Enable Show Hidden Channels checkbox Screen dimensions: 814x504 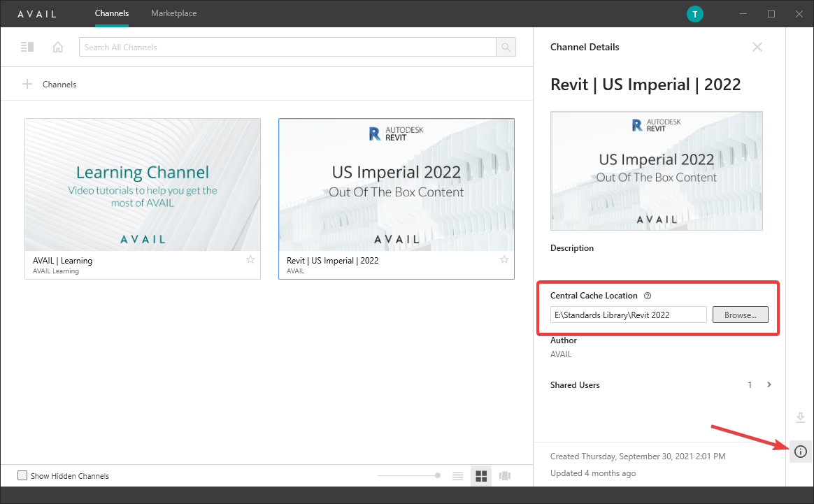(22, 475)
